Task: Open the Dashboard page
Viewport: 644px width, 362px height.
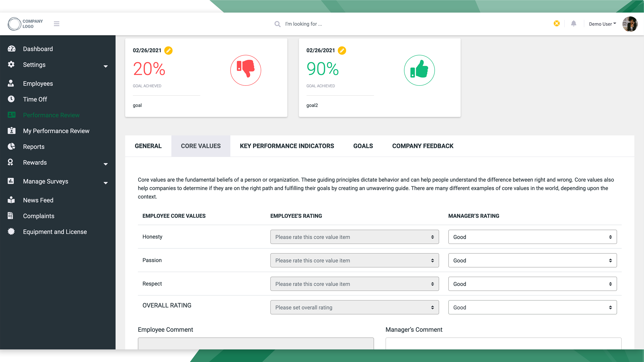Action: pyautogui.click(x=38, y=49)
